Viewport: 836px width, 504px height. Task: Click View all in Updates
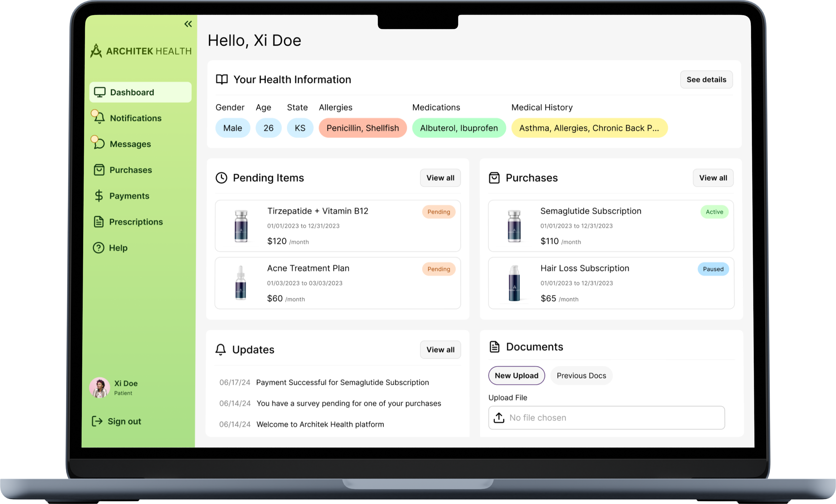tap(440, 349)
